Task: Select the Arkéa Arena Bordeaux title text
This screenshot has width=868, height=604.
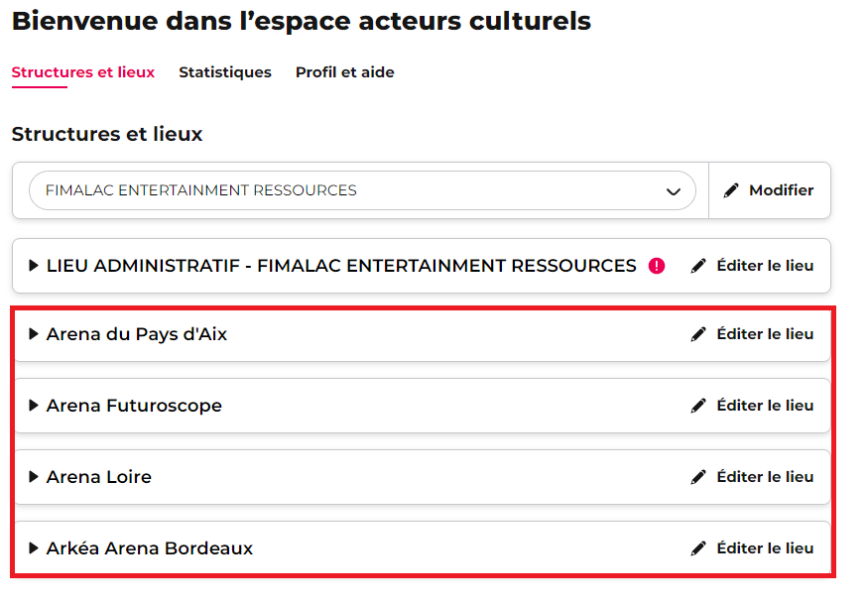Action: point(150,548)
